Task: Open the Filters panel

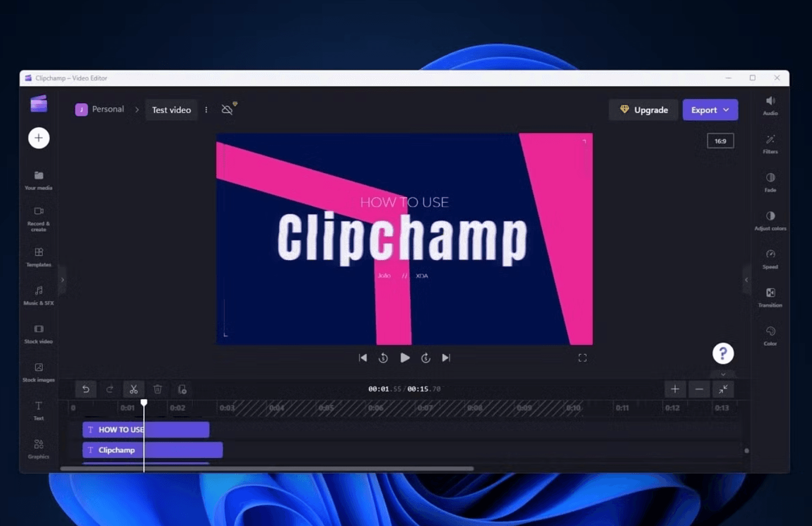Action: (x=770, y=144)
